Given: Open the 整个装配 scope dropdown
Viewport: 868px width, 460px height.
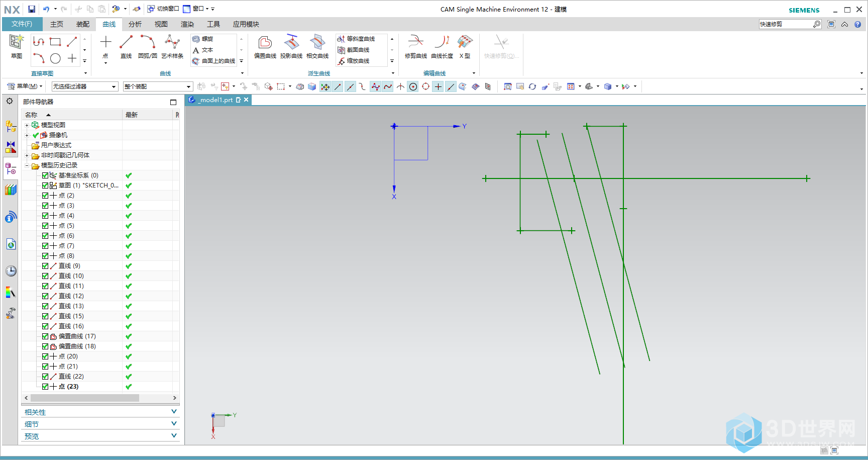Looking at the screenshot, I should click(158, 86).
